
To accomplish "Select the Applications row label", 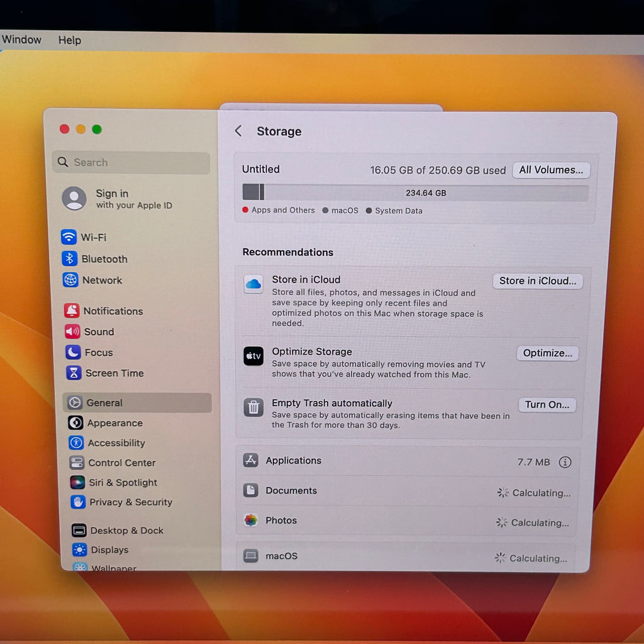I will 293,460.
